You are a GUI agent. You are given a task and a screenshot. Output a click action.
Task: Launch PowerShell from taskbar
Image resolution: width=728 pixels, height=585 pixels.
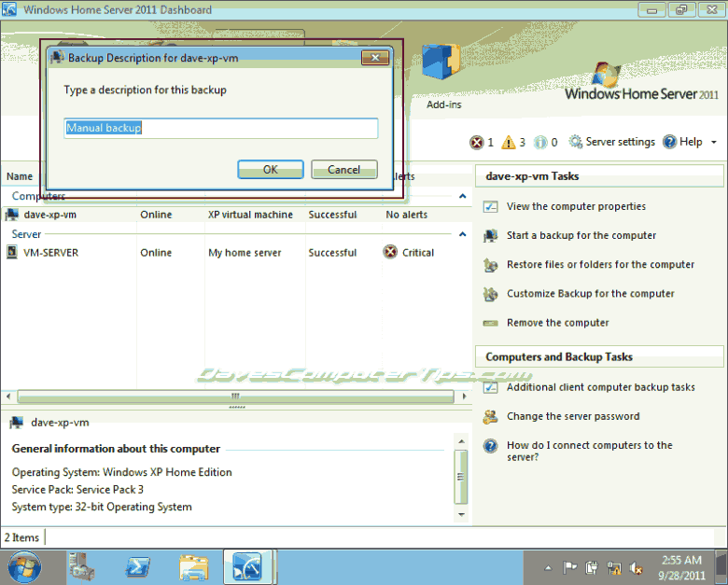pos(137,567)
